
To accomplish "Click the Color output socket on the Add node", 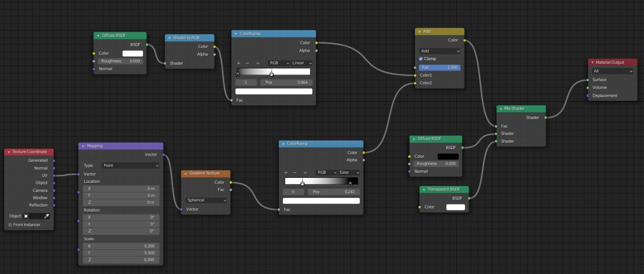I will 464,40.
